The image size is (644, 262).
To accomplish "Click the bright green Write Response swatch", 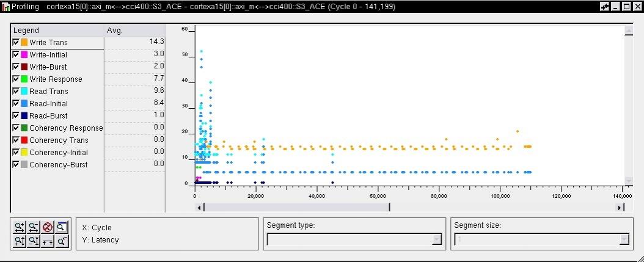I will [24, 79].
